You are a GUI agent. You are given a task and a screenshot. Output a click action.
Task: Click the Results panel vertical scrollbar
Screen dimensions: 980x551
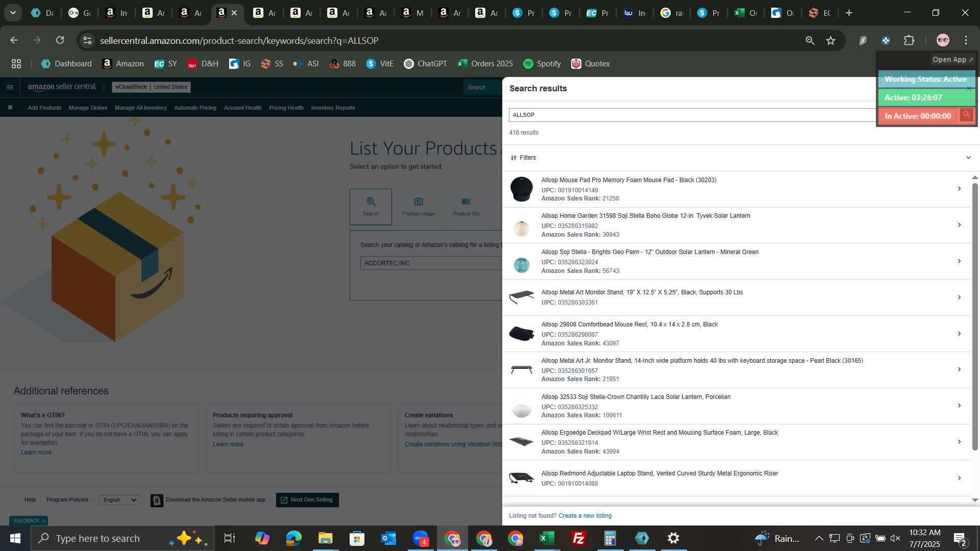point(974,316)
